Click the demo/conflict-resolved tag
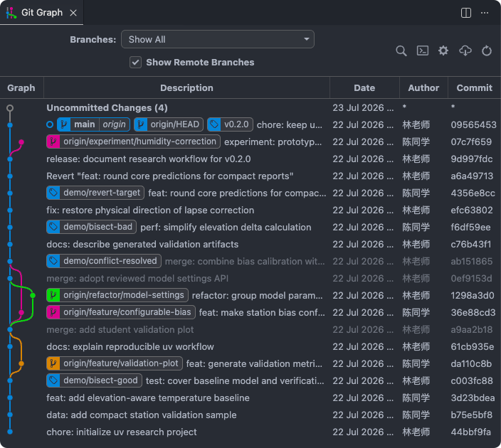The height and width of the screenshot is (448, 501). point(104,261)
